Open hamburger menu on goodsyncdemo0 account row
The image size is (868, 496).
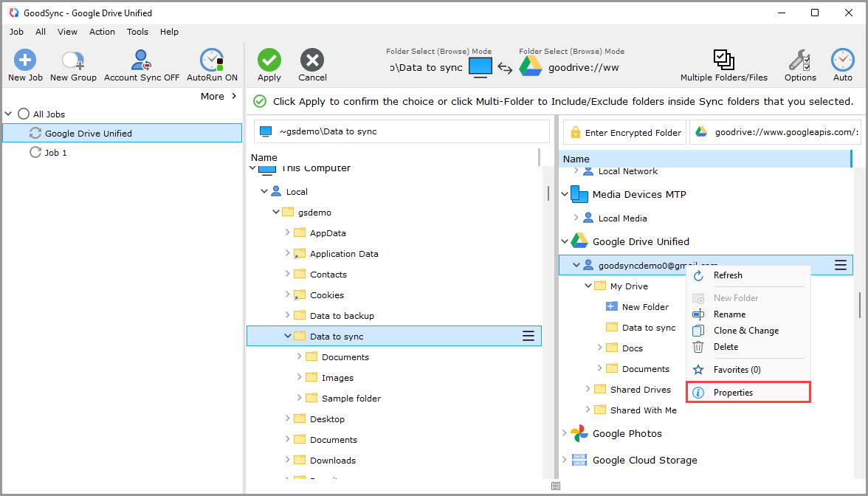840,265
